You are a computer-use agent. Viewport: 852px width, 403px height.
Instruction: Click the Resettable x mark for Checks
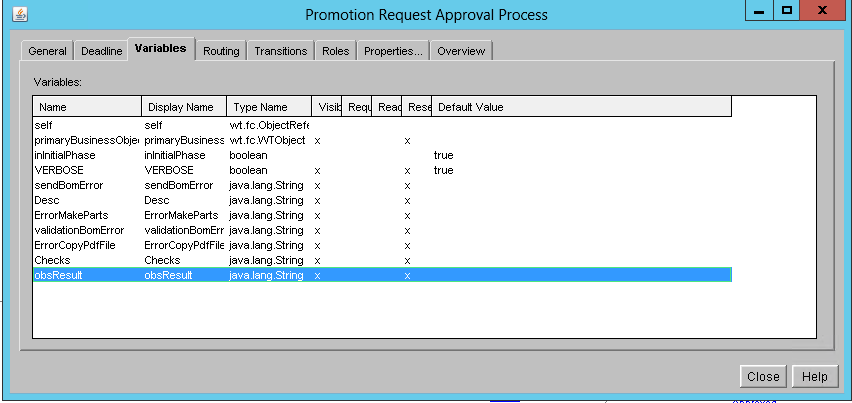click(407, 261)
